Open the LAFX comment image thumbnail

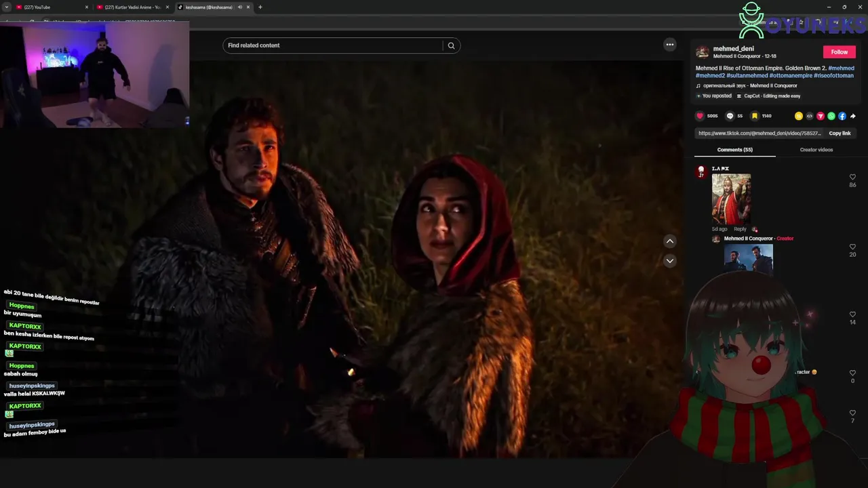[731, 199]
